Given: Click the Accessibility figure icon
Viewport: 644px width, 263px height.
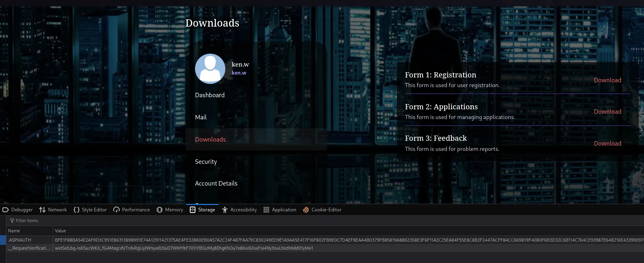Looking at the screenshot, I should point(225,210).
